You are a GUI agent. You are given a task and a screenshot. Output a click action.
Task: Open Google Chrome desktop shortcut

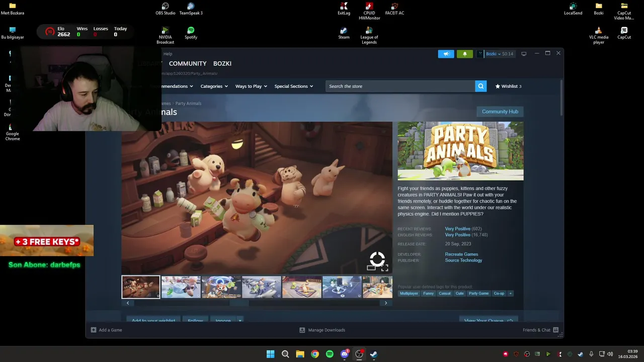click(x=13, y=132)
